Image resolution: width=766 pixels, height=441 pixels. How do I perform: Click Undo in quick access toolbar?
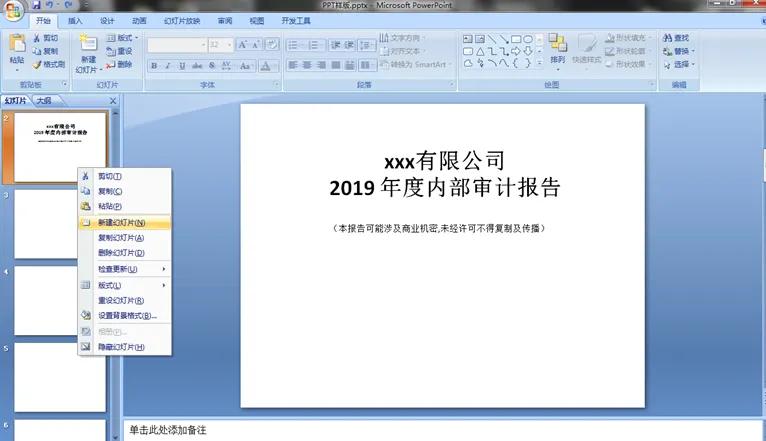(x=50, y=5)
